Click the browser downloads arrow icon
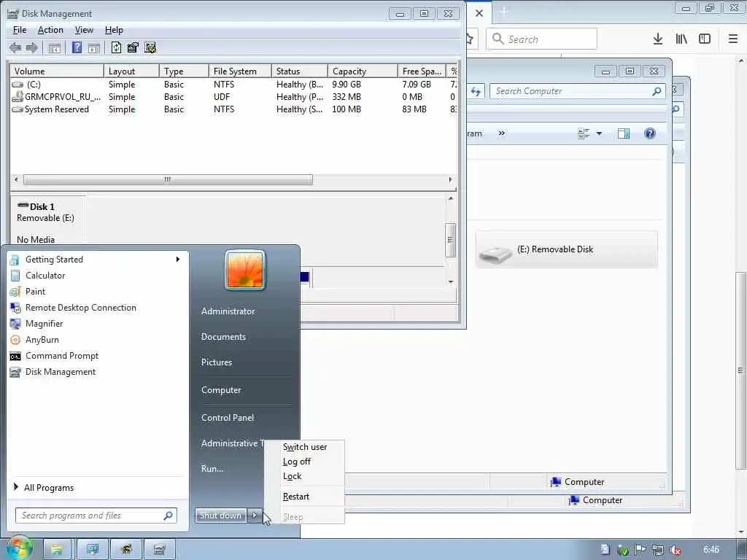 pyautogui.click(x=658, y=39)
